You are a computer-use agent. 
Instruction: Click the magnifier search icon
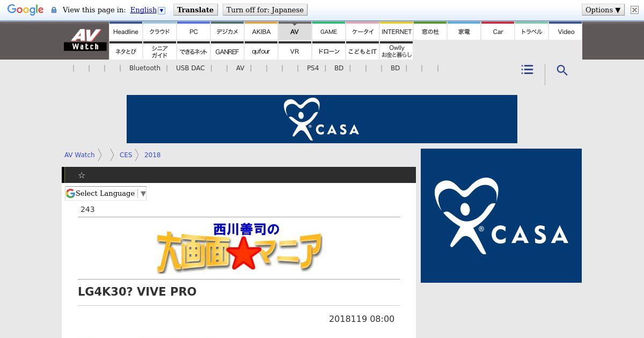point(562,70)
